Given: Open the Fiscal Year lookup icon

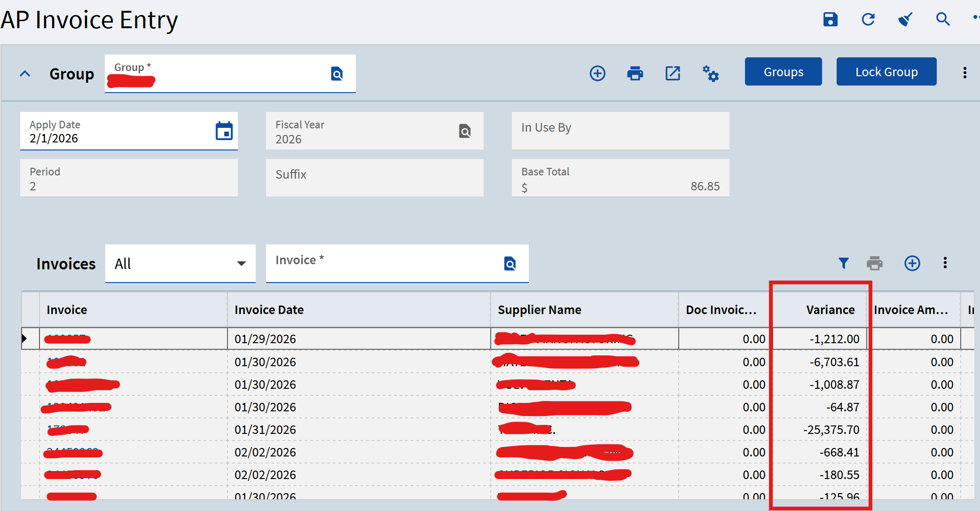Looking at the screenshot, I should [465, 131].
